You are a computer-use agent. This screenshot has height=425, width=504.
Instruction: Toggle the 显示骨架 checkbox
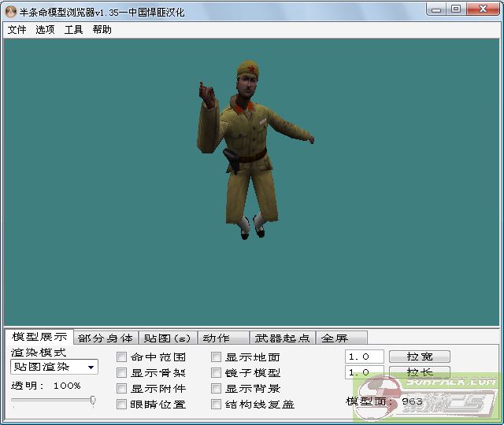(x=122, y=373)
